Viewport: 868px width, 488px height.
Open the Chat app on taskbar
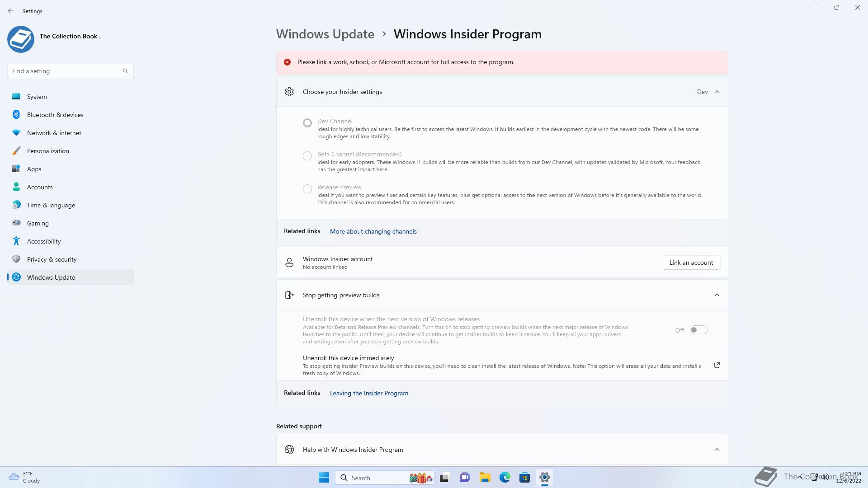(x=465, y=478)
